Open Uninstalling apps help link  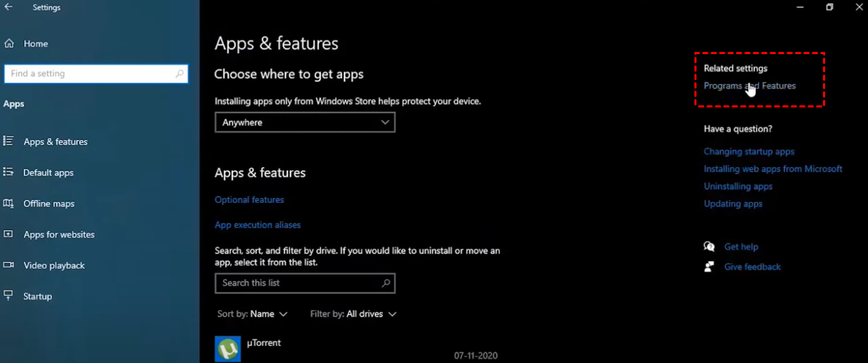(x=738, y=187)
